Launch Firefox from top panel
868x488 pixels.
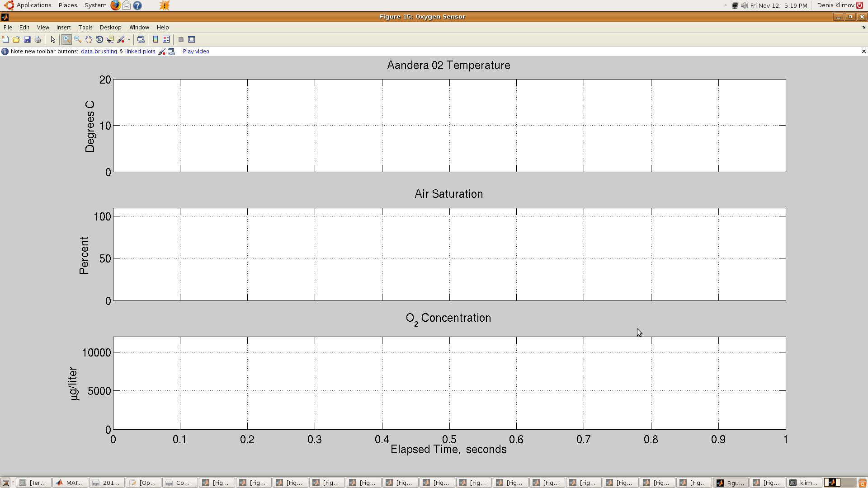click(x=116, y=5)
